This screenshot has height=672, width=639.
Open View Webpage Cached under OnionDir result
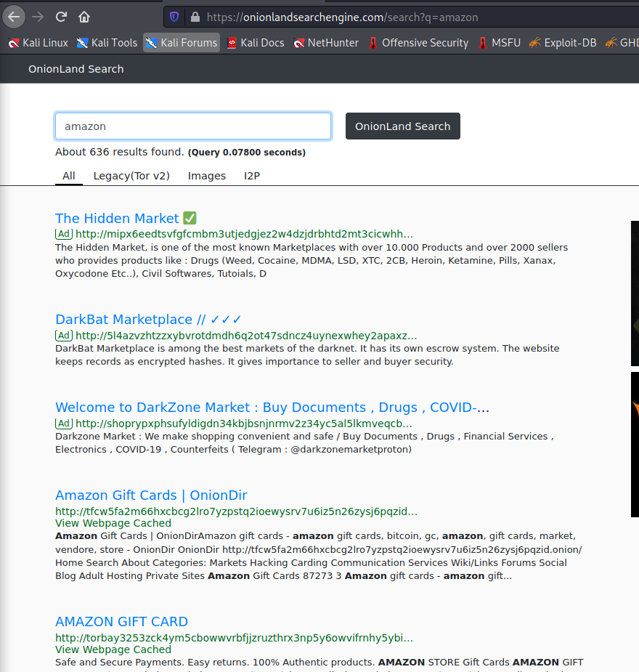pos(113,523)
